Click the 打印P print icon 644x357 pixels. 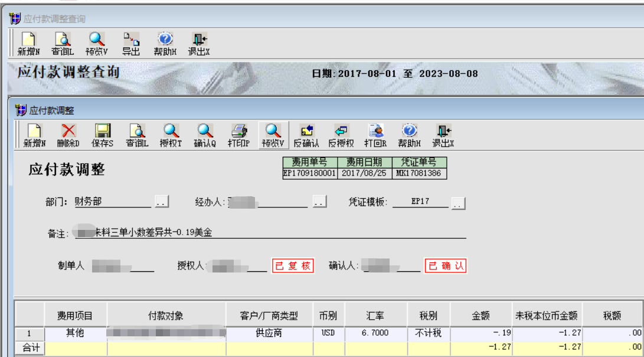[x=239, y=135]
